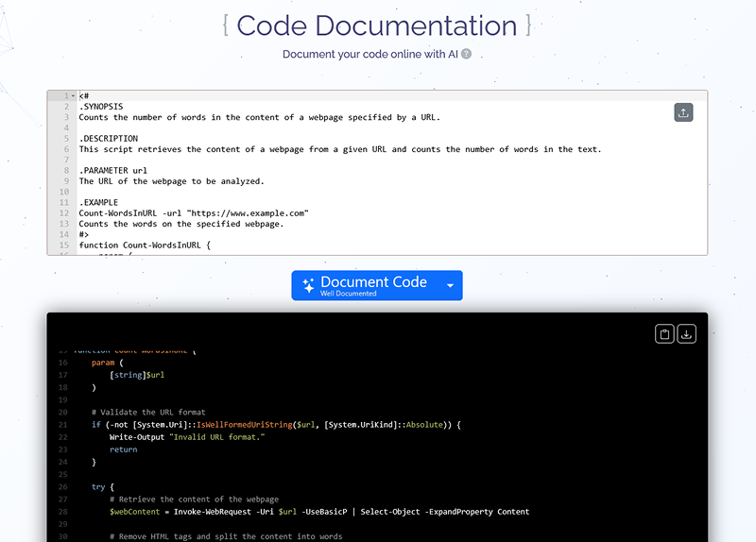This screenshot has width=756, height=542.
Task: Click 'param (' on output line 16
Action: [x=108, y=363]
